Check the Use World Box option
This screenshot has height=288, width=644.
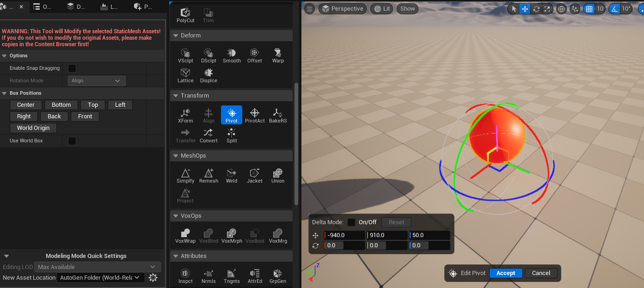coord(72,141)
